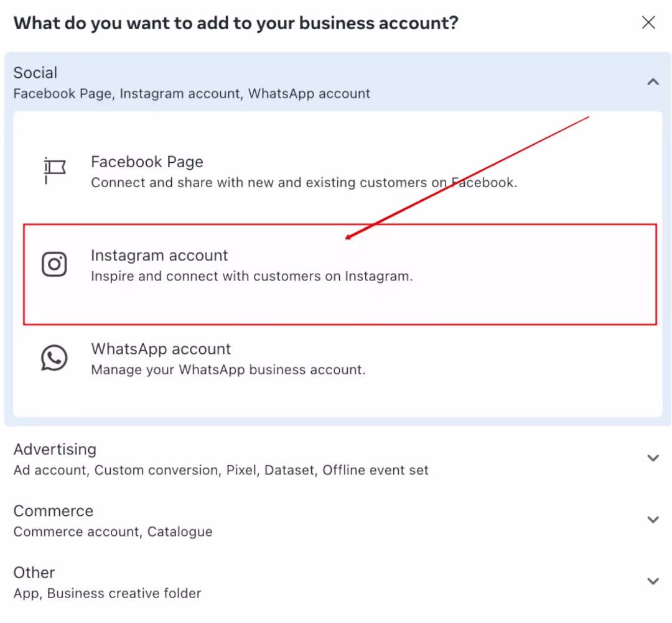Click the Facebook Page flag icon

click(54, 170)
